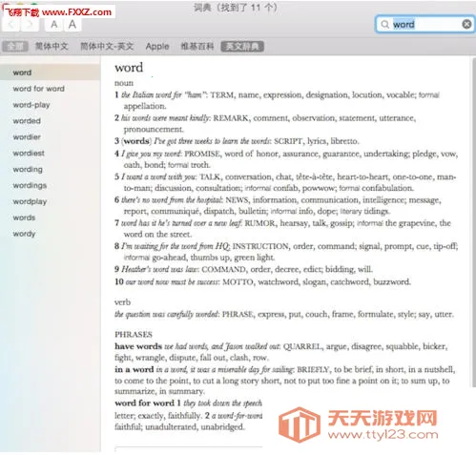Click "MOTTO" in sense 10
This screenshot has height=455, width=476.
(x=238, y=282)
